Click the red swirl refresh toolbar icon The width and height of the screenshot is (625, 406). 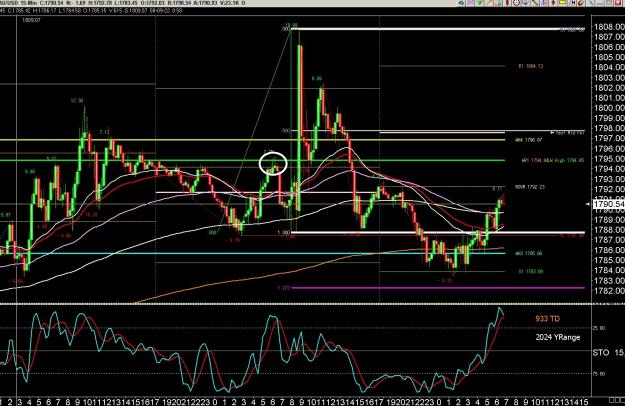[581, 2]
